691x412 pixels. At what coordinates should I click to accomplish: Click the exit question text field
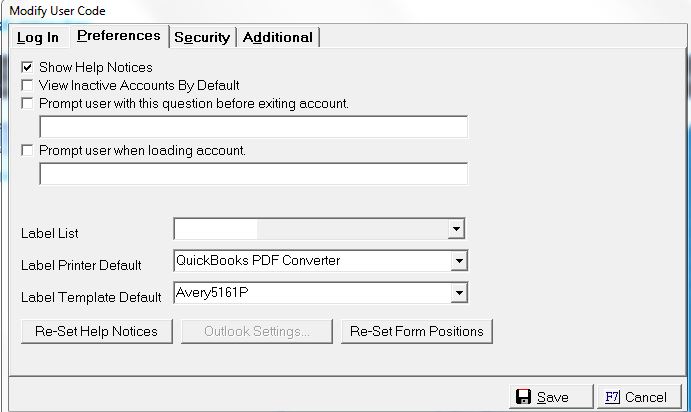253,127
